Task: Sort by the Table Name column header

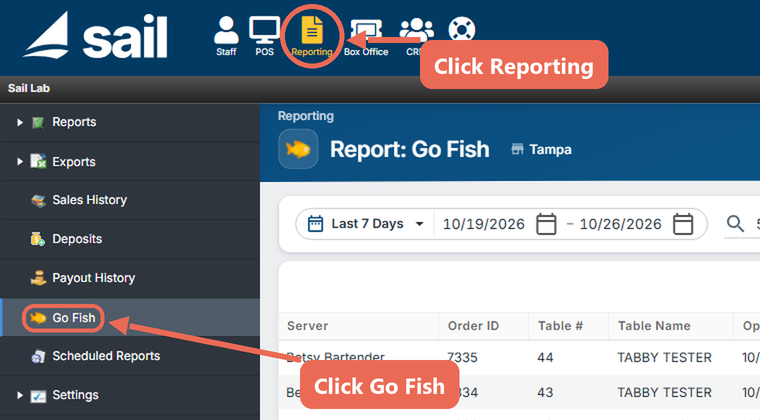Action: pos(654,326)
